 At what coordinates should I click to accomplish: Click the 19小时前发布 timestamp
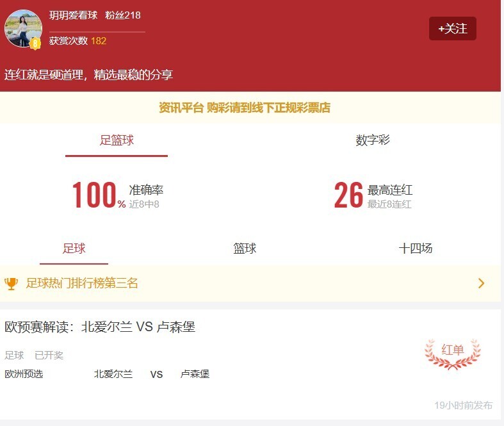pyautogui.click(x=463, y=405)
